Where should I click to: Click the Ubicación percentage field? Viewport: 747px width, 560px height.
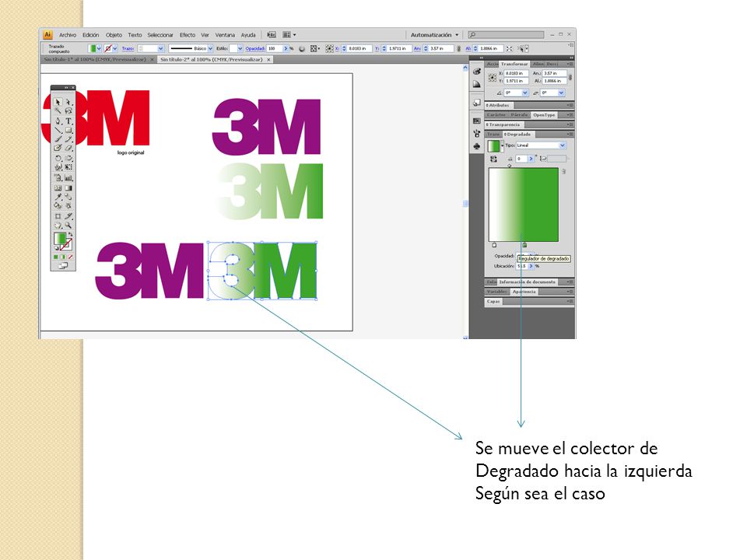point(523,266)
